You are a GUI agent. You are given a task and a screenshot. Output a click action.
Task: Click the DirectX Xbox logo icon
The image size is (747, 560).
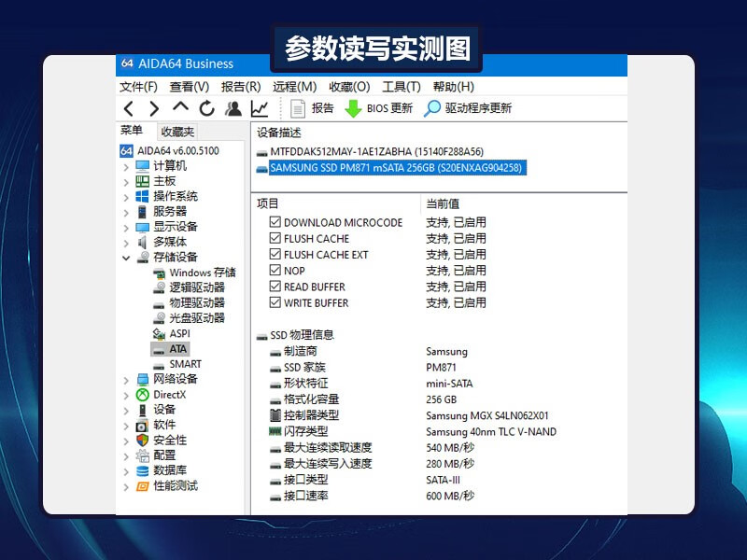coord(143,394)
